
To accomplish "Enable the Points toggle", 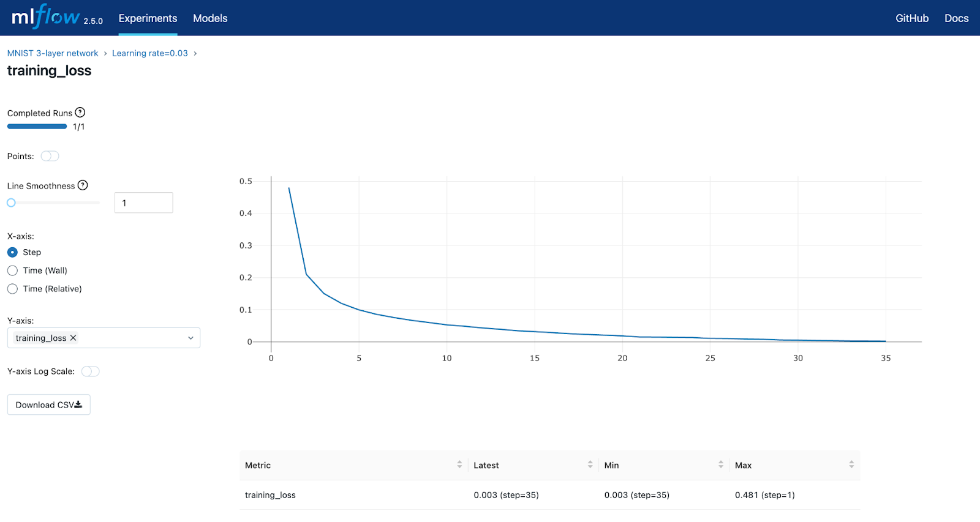I will (x=50, y=156).
